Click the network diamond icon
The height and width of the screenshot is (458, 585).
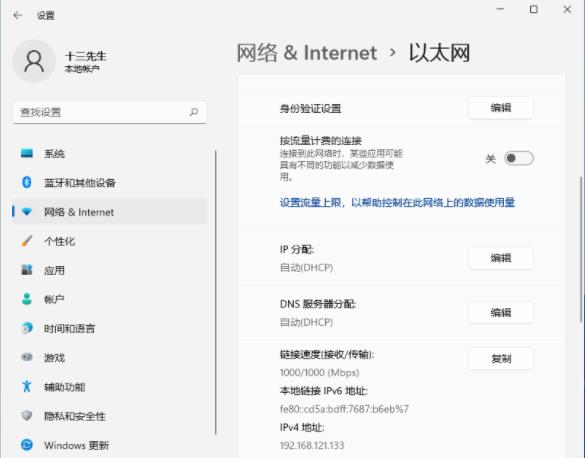pos(27,211)
